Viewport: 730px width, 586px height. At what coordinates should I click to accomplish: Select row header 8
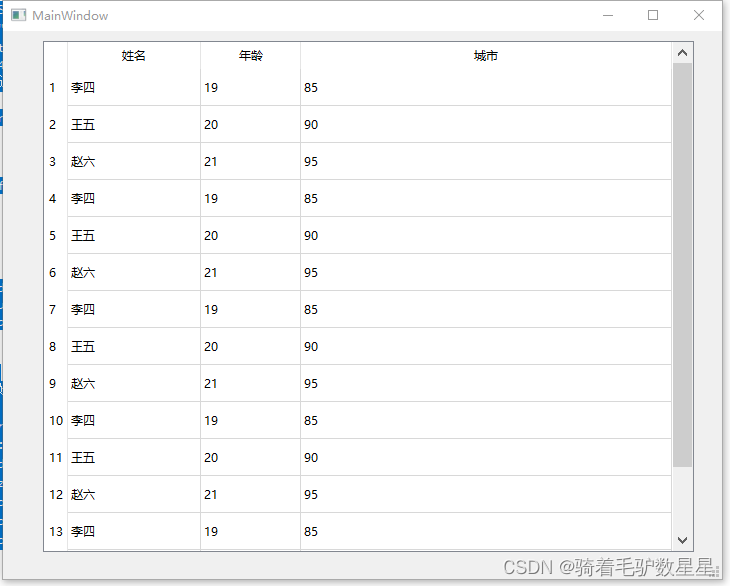(x=56, y=346)
